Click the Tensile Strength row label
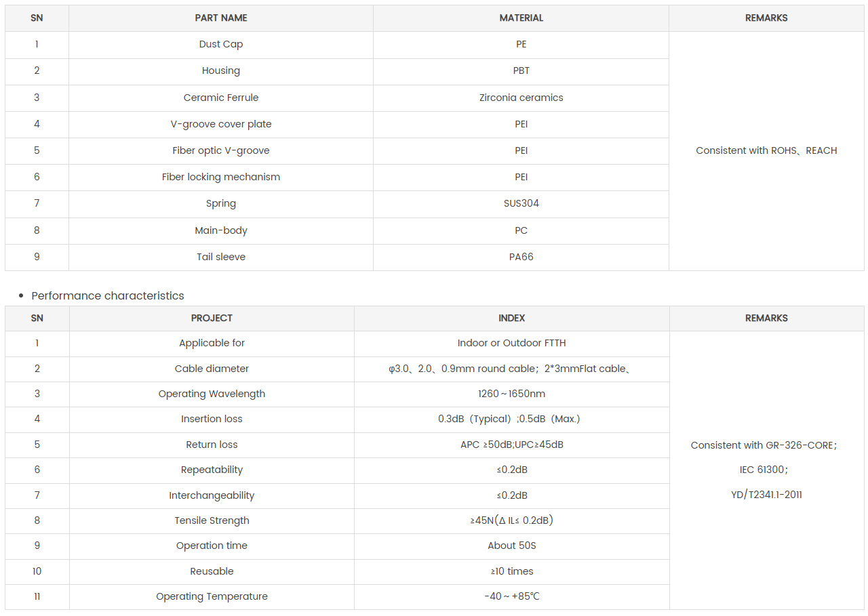 212,520
